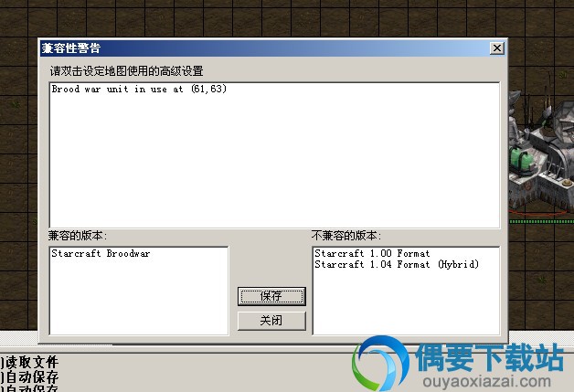
Task: Click the 关闭 button
Action: pyautogui.click(x=271, y=321)
